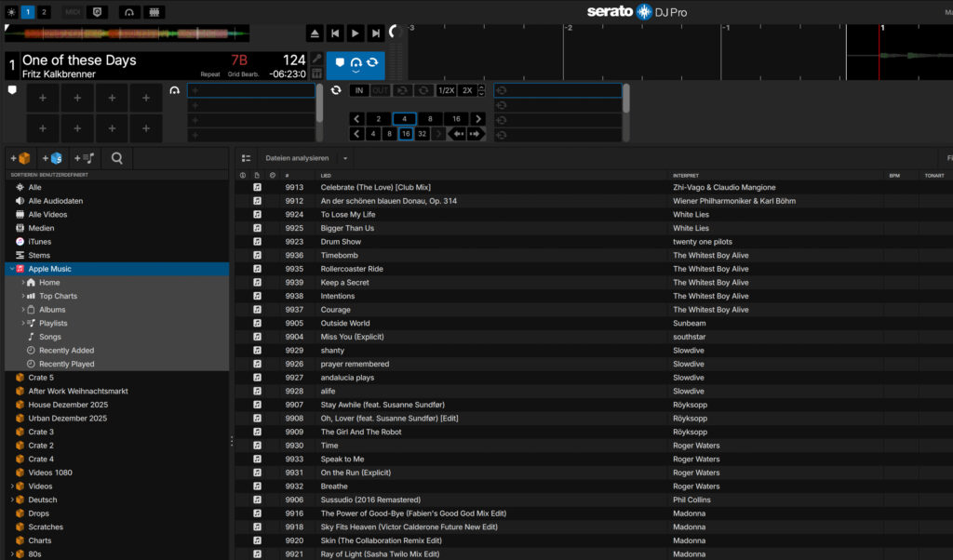Open the library search magnifier
This screenshot has width=953, height=560.
115,157
